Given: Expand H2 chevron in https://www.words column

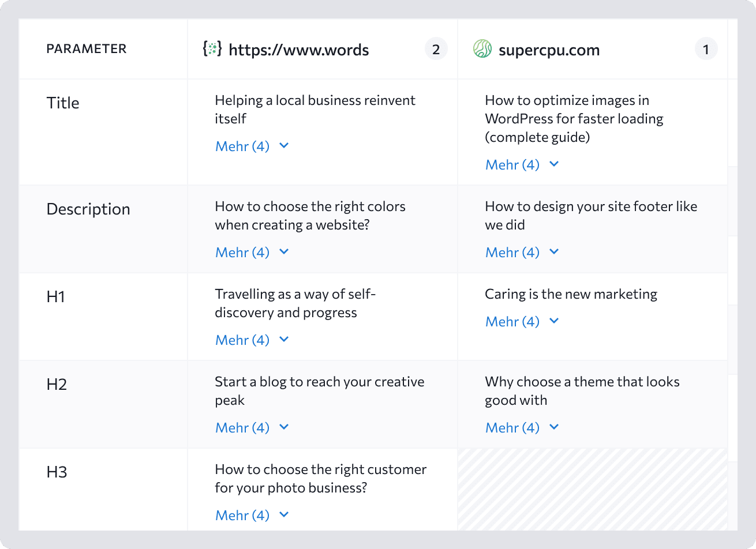Looking at the screenshot, I should [284, 427].
